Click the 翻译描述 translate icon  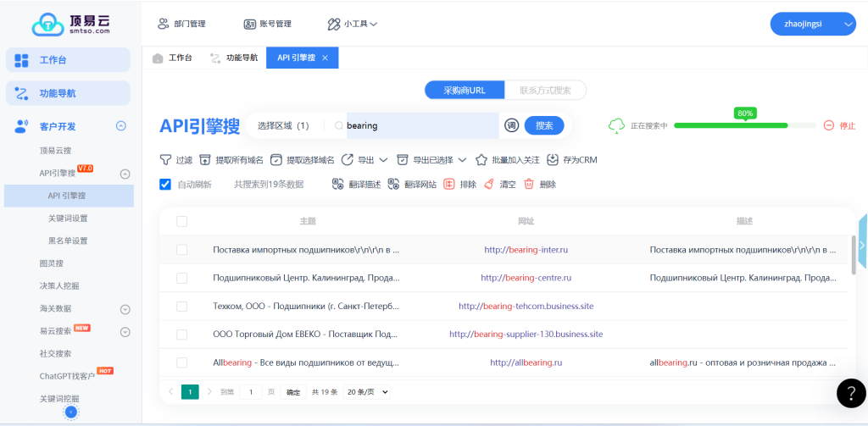[337, 184]
